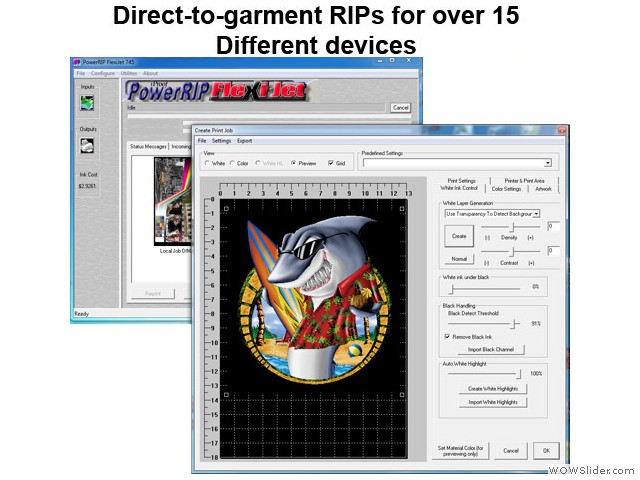Image resolution: width=640 pixels, height=480 pixels.
Task: Click Cancel in Create Print Job dialog
Action: tap(511, 451)
